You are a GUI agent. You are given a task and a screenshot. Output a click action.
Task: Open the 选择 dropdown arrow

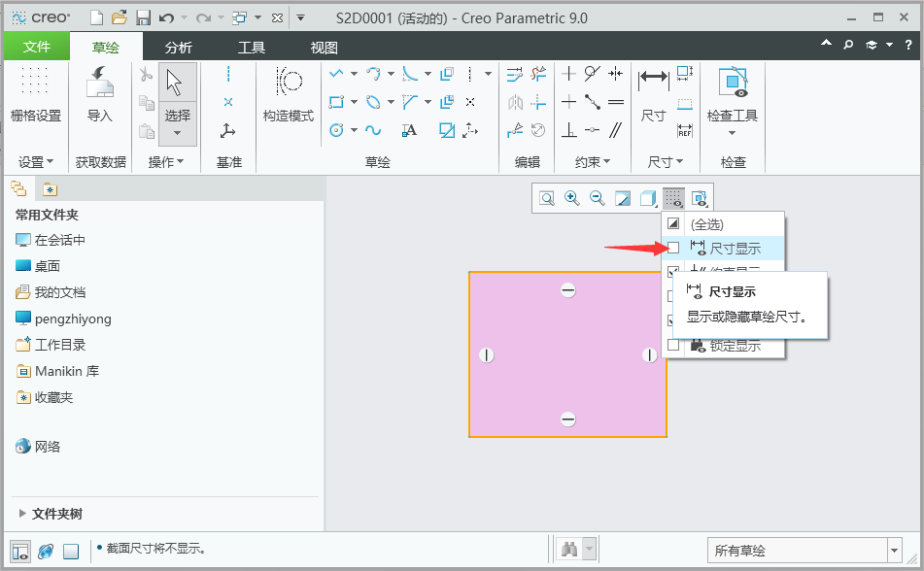pyautogui.click(x=178, y=133)
